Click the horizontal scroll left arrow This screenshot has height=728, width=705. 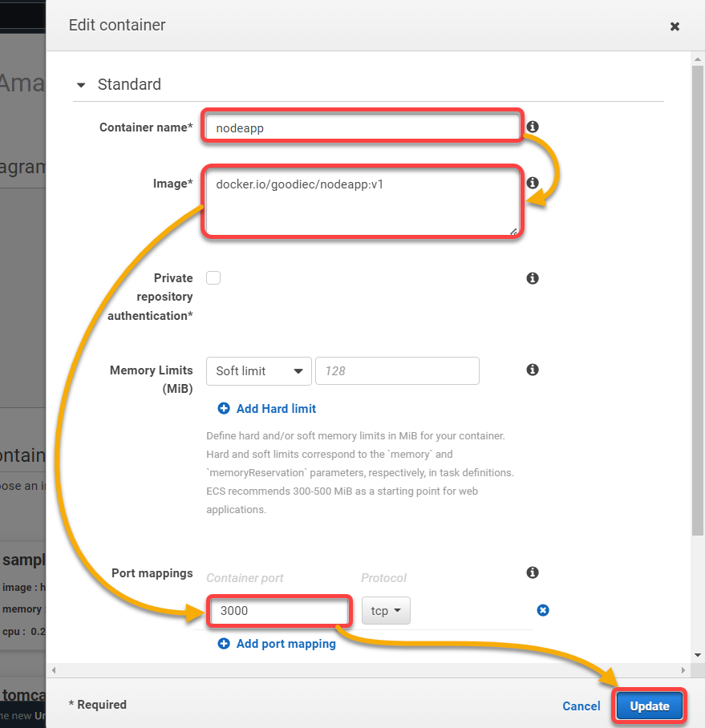(x=54, y=670)
